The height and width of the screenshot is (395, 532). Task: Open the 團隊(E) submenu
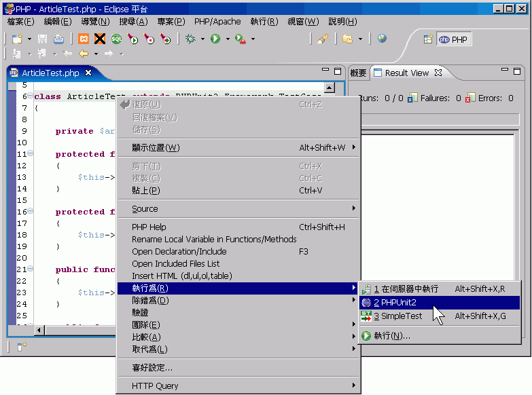[238, 325]
